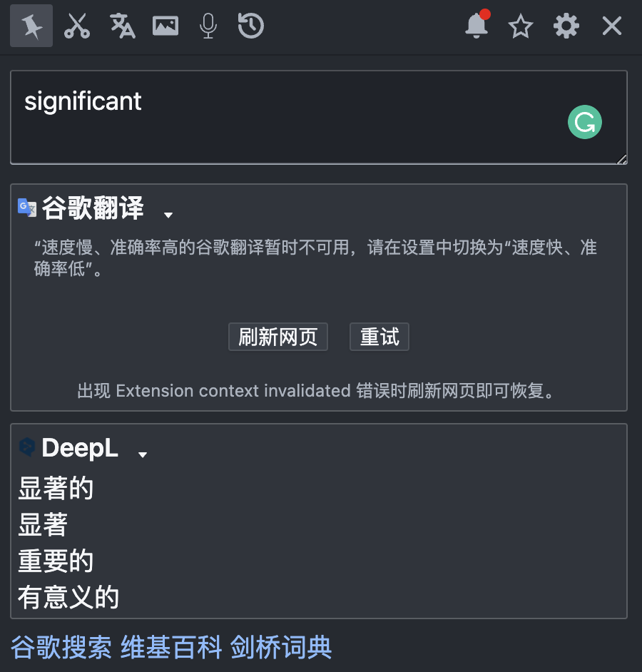This screenshot has height=672, width=642.
Task: Toggle the pin icon to keep popup open
Action: [x=31, y=26]
